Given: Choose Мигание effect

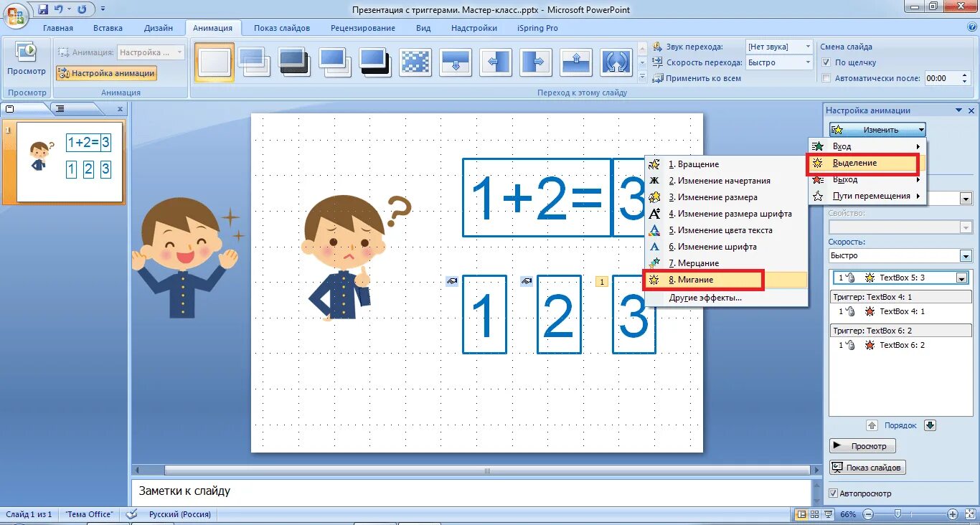Looking at the screenshot, I should (726, 280).
